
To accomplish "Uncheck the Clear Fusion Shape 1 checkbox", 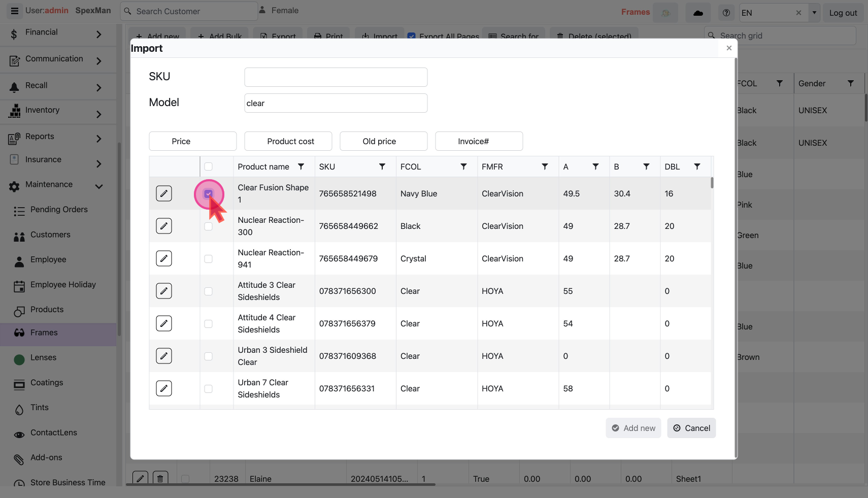I will click(208, 194).
